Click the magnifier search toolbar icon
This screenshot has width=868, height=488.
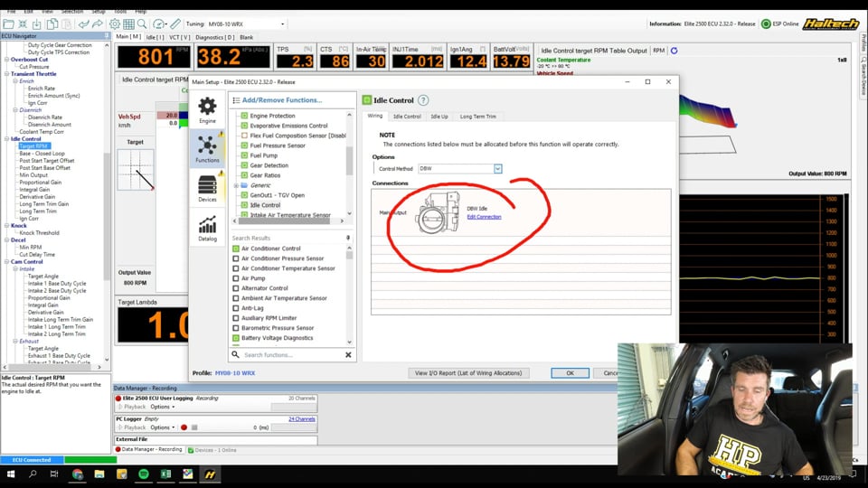point(142,23)
